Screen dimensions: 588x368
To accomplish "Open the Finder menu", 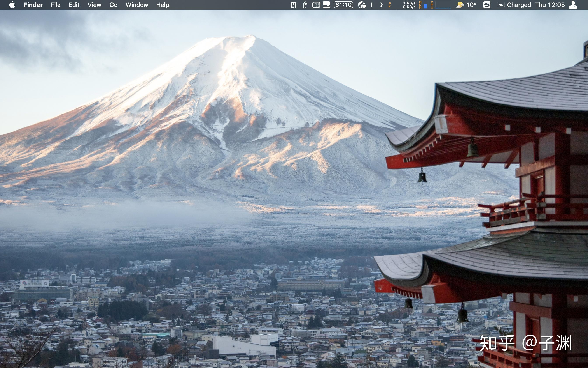I will [33, 5].
